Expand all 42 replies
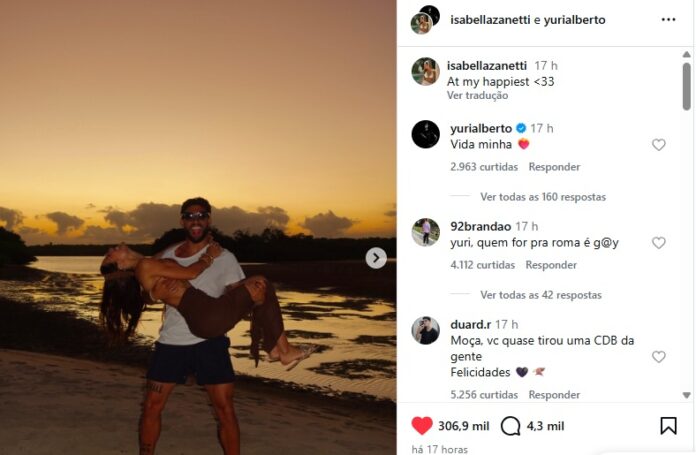Viewport: 696px width, 455px height. click(541, 295)
